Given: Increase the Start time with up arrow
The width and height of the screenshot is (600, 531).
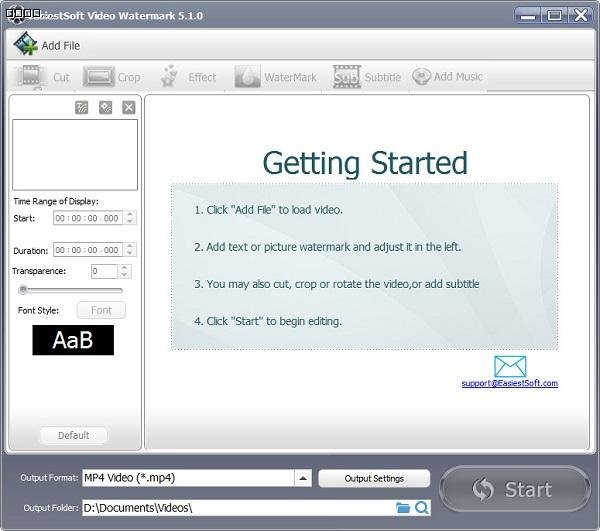Looking at the screenshot, I should tap(130, 215).
